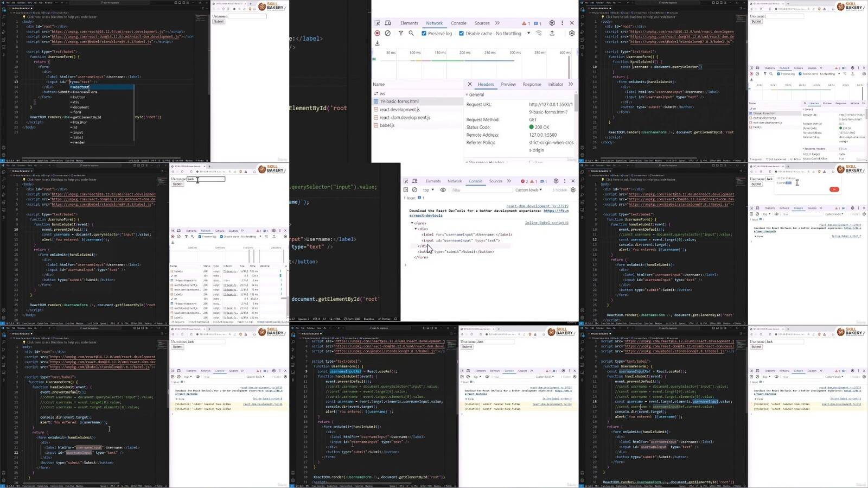Uncheck the Disable cache checkbox
Viewport: 868px width, 488px height.
pyautogui.click(x=461, y=33)
